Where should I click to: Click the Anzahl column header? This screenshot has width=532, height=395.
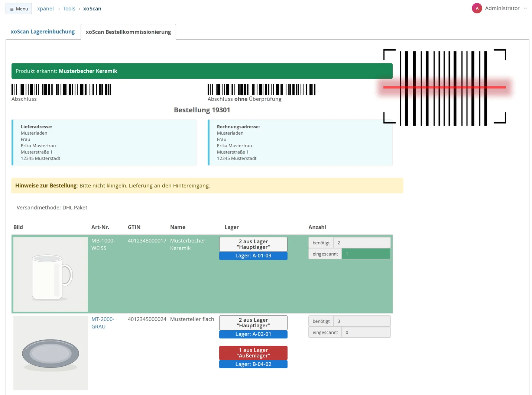[x=317, y=227]
